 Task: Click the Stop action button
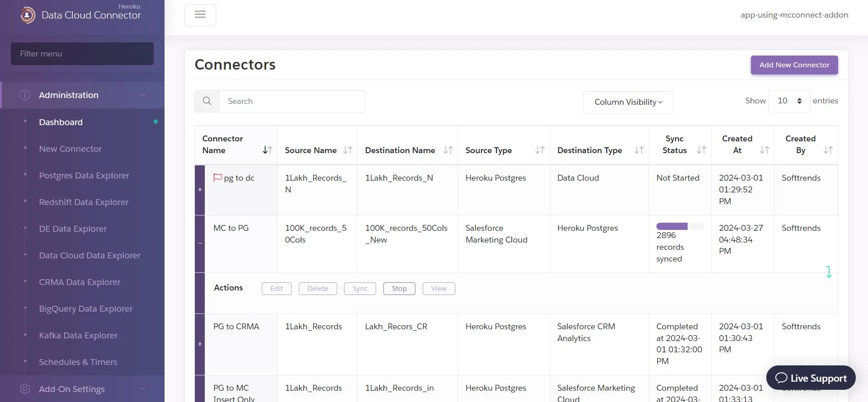click(x=399, y=289)
